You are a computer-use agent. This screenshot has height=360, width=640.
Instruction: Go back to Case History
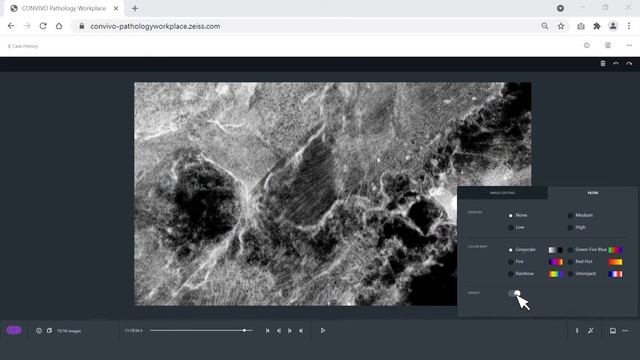click(x=23, y=46)
